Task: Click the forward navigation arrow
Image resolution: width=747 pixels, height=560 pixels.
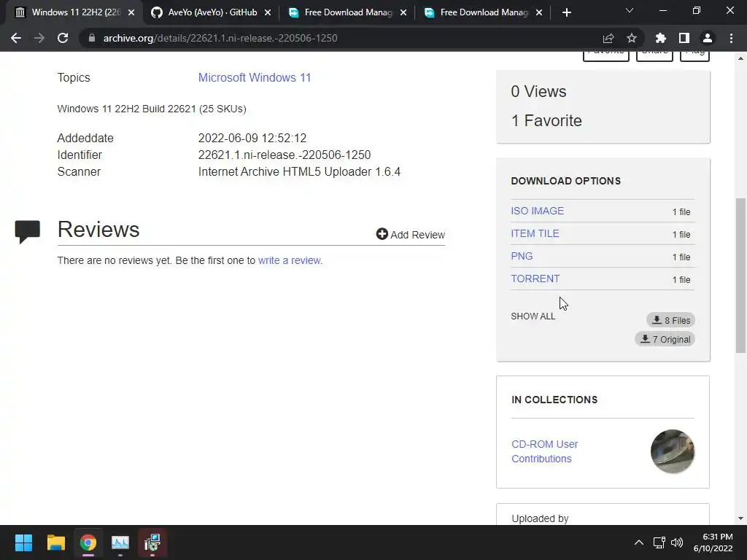Action: pos(39,38)
